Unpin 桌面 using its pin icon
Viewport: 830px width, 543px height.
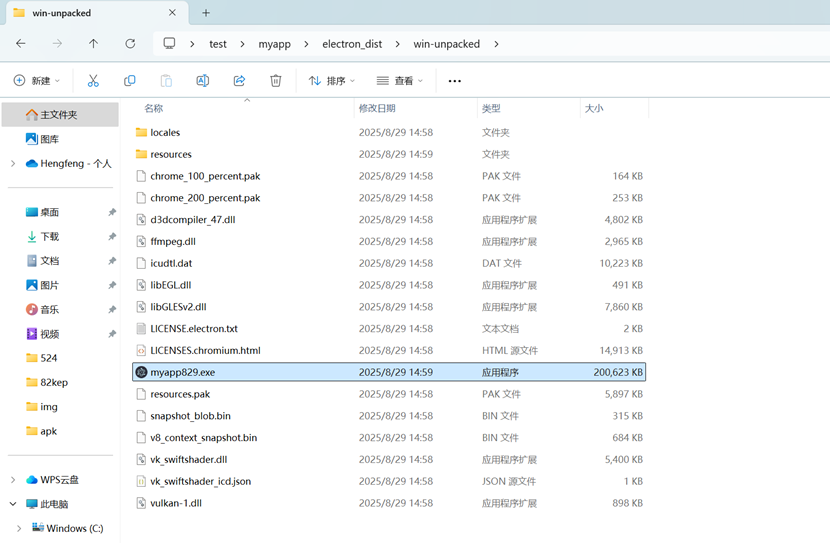tap(112, 212)
